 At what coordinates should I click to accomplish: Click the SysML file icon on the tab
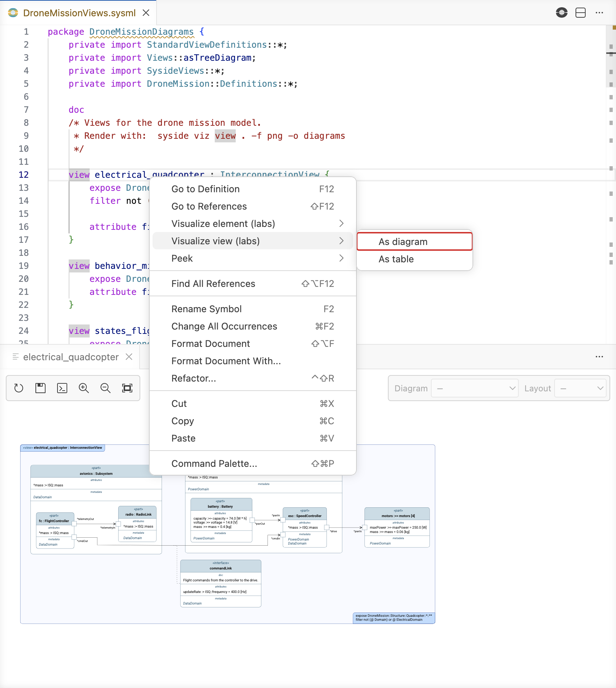point(13,13)
